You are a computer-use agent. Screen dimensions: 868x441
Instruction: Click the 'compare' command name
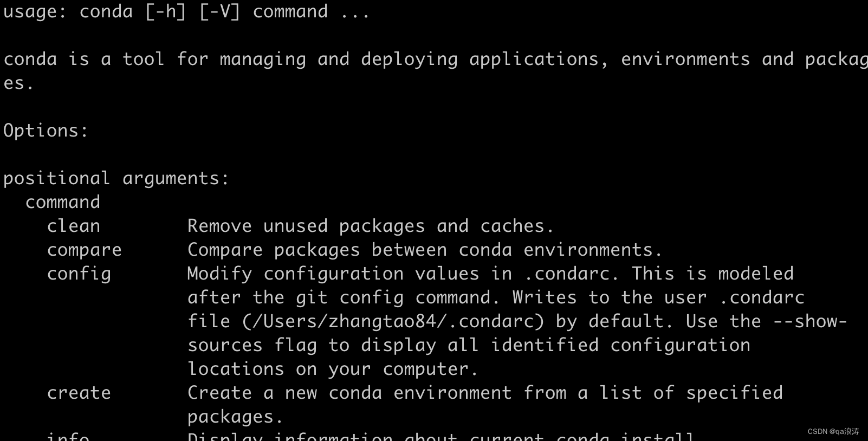[x=84, y=250]
